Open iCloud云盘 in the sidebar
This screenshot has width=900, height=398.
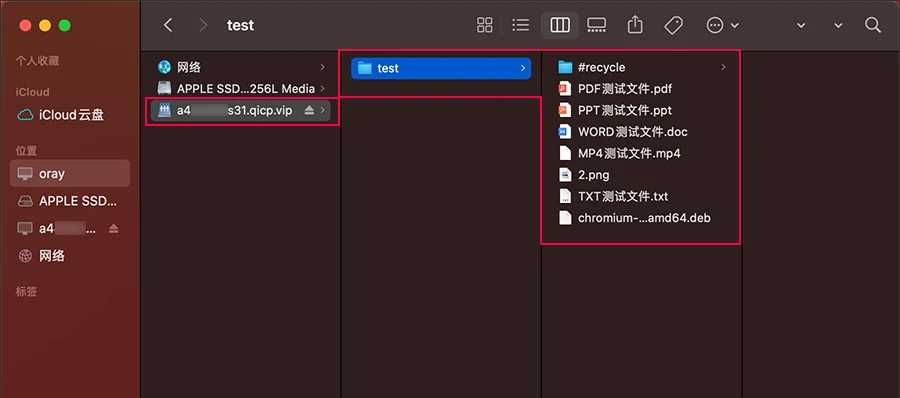(x=70, y=115)
